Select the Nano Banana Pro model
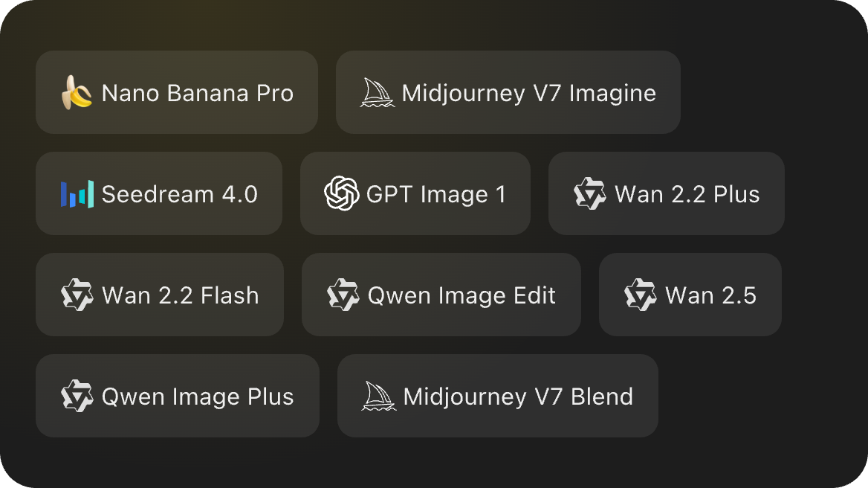The width and height of the screenshot is (868, 488). coord(177,92)
